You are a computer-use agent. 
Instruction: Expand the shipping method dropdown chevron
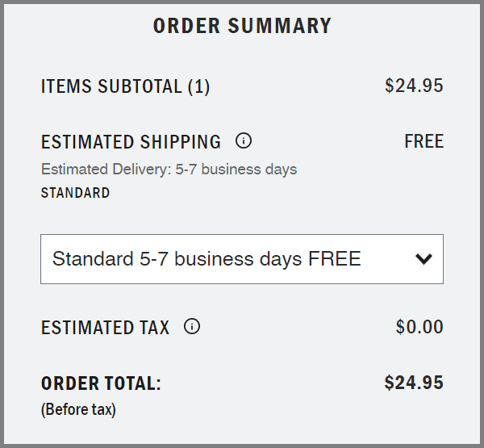pos(423,259)
